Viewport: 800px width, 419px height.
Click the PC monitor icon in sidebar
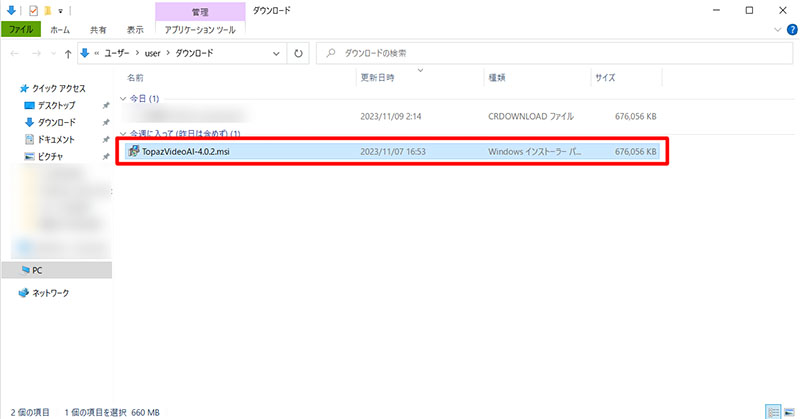[x=26, y=270]
